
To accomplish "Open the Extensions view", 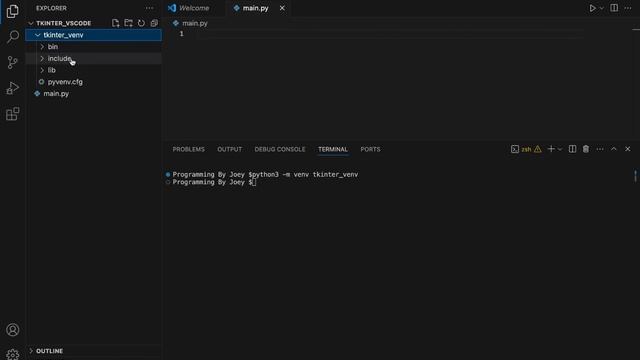I will pyautogui.click(x=12, y=114).
